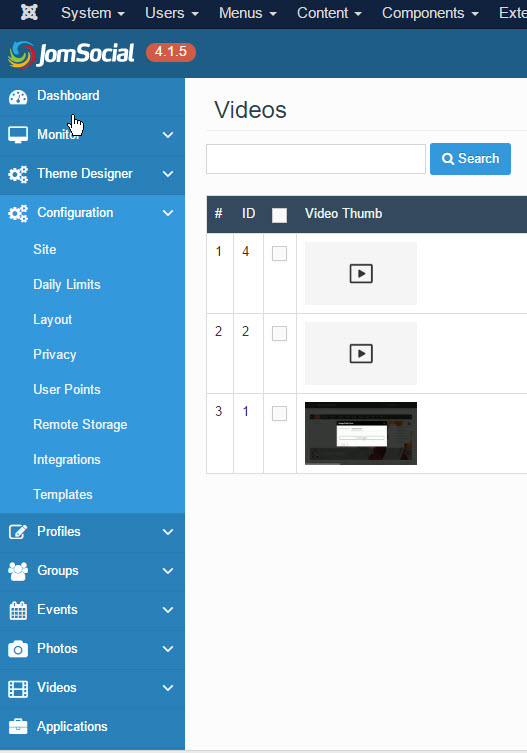Click the Profiles edit icon
This screenshot has width=527, height=753.
click(18, 532)
